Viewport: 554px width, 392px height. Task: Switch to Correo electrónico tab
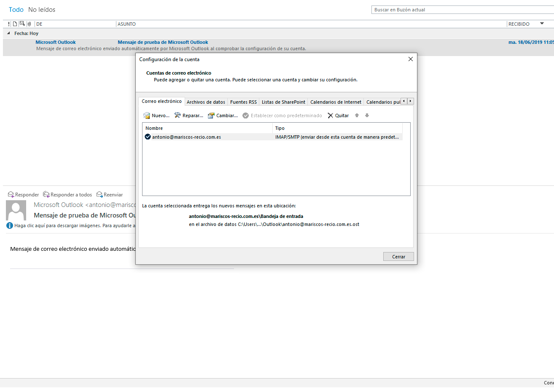coord(161,102)
